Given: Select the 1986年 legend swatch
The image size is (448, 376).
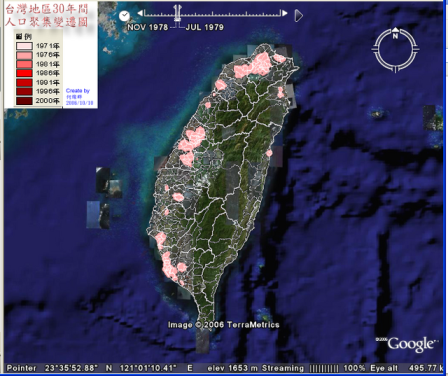Looking at the screenshot, I should click(24, 73).
